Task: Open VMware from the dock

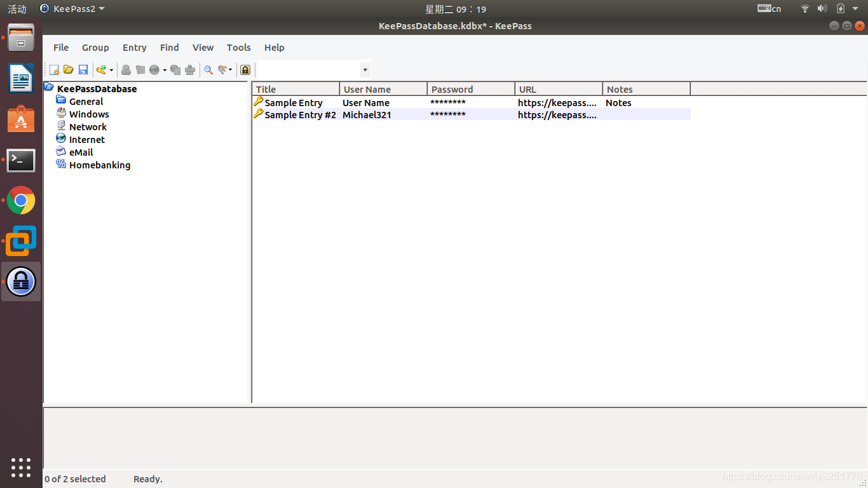Action: click(x=21, y=241)
